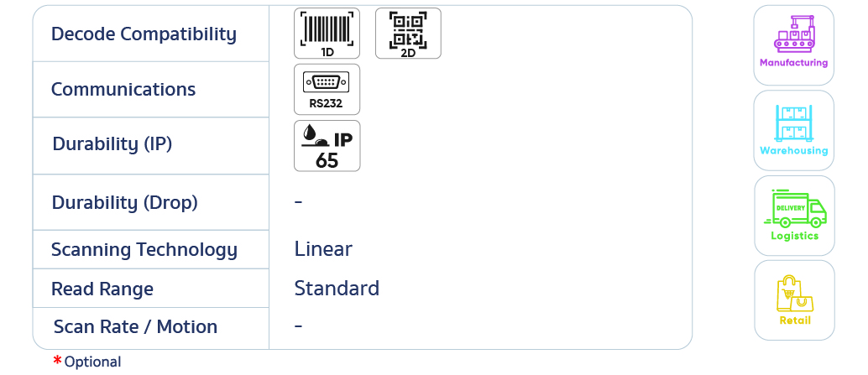This screenshot has width=868, height=375.
Task: Select the RS232 serial port icon
Action: click(x=327, y=89)
